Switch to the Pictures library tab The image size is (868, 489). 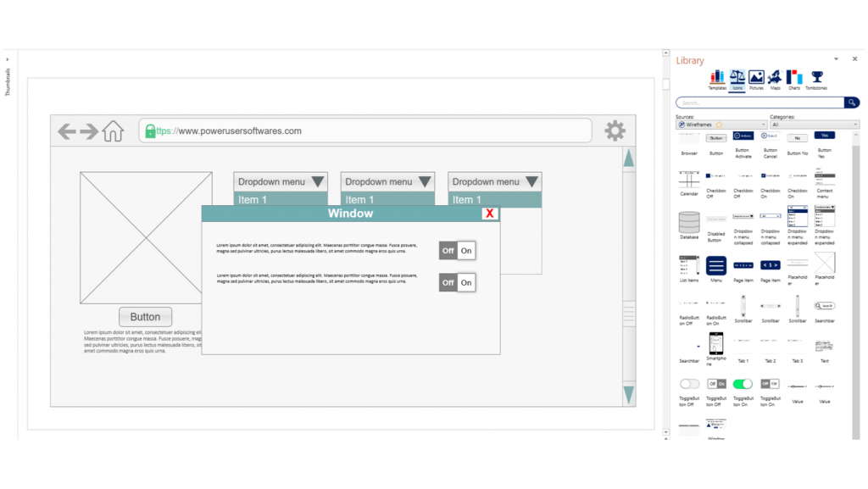[x=756, y=80]
